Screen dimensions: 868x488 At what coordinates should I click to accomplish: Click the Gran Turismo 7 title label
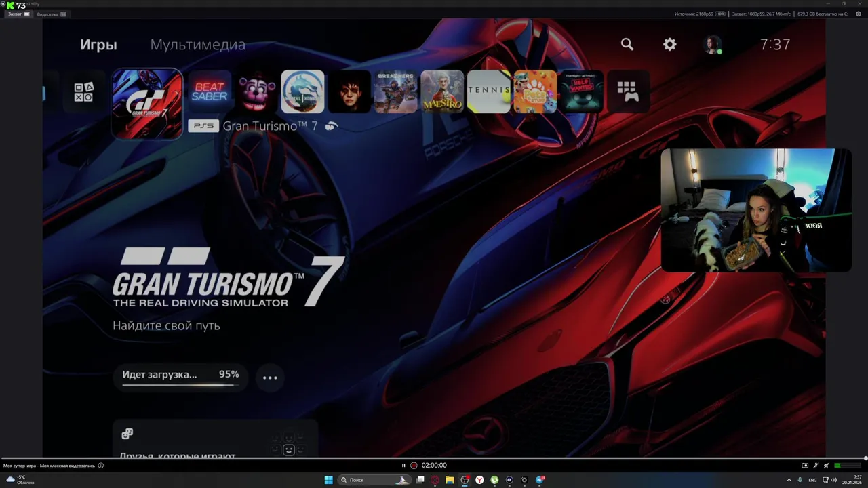coord(270,126)
